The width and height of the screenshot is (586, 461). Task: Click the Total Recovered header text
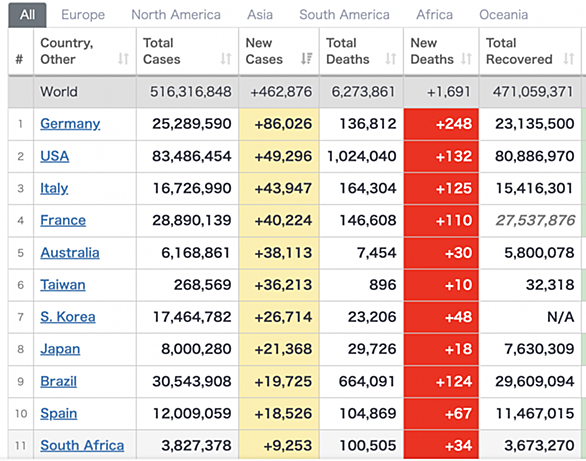[519, 51]
